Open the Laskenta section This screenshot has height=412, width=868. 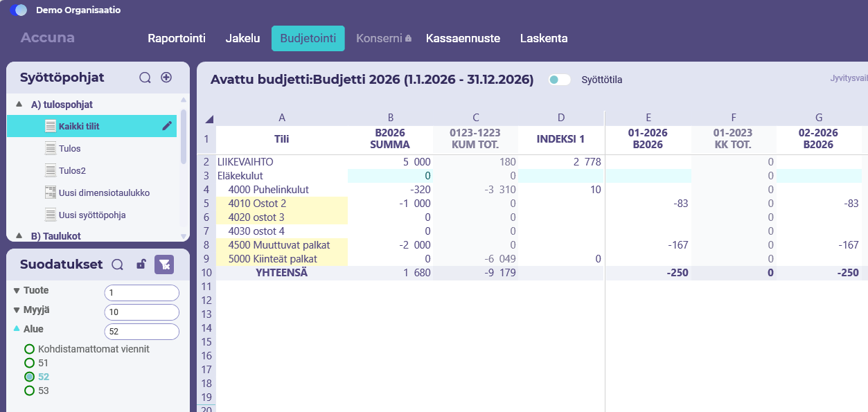(544, 38)
